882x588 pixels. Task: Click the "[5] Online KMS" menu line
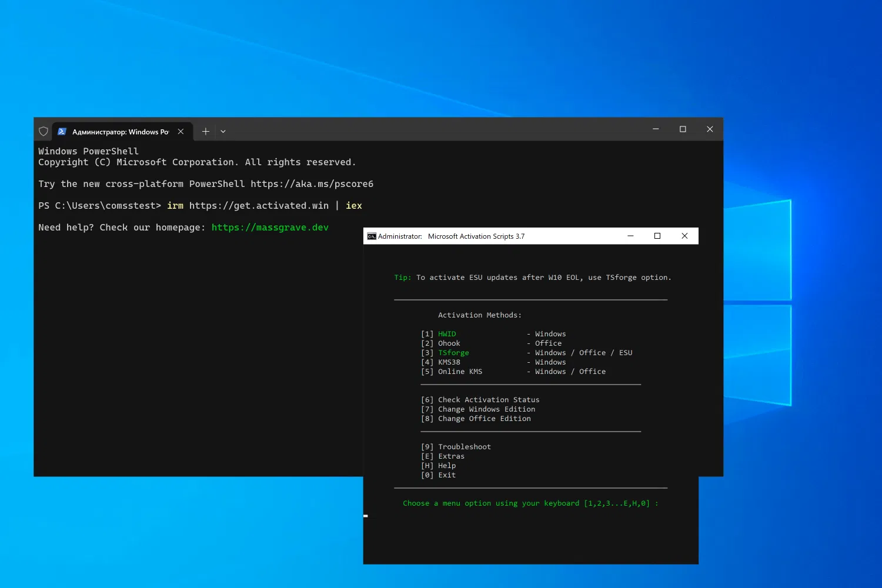(x=513, y=372)
